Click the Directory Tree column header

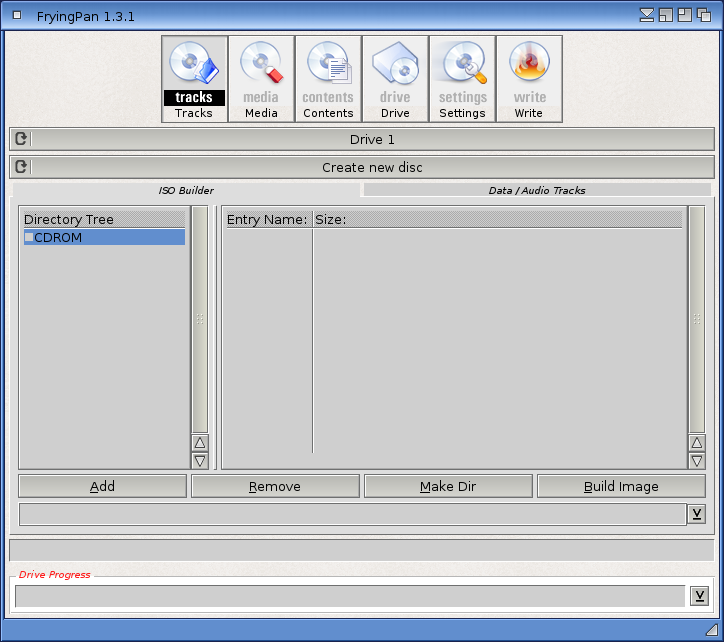pyautogui.click(x=104, y=219)
